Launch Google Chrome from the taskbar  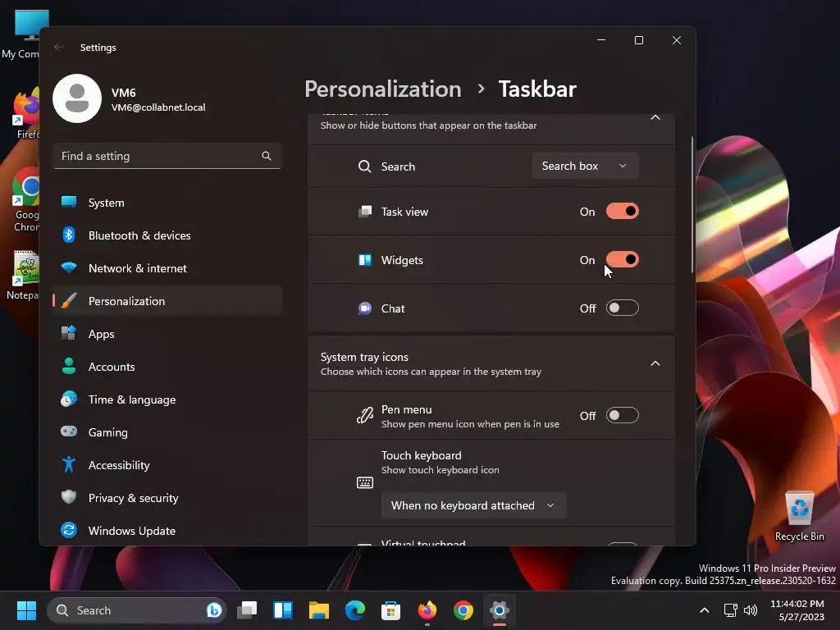(x=463, y=610)
